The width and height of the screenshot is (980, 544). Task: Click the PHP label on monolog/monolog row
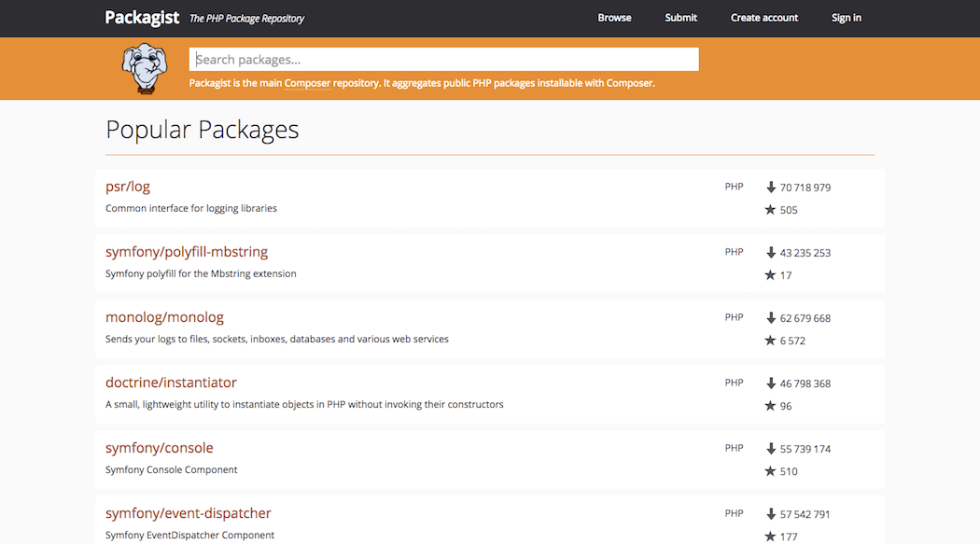coord(734,317)
